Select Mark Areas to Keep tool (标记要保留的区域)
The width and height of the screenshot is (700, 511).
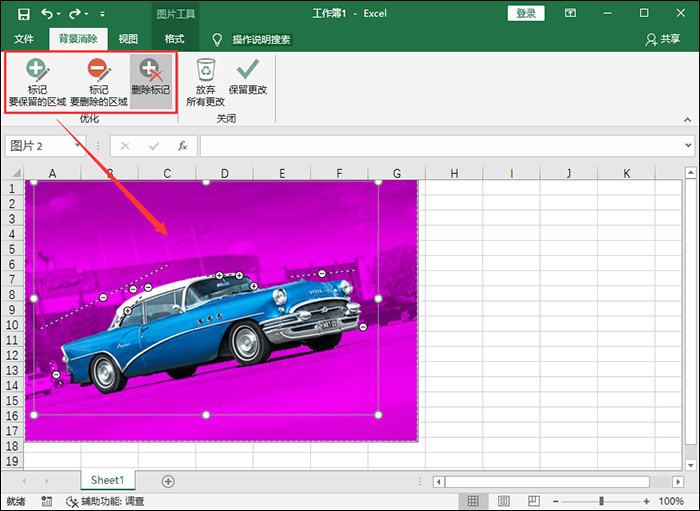point(38,82)
